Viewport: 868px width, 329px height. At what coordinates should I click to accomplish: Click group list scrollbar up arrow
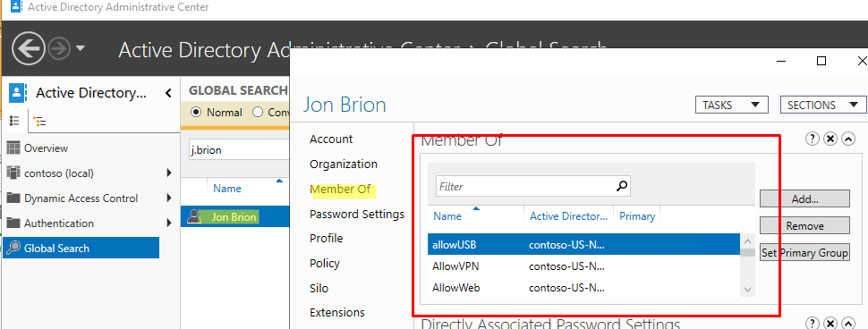[747, 241]
